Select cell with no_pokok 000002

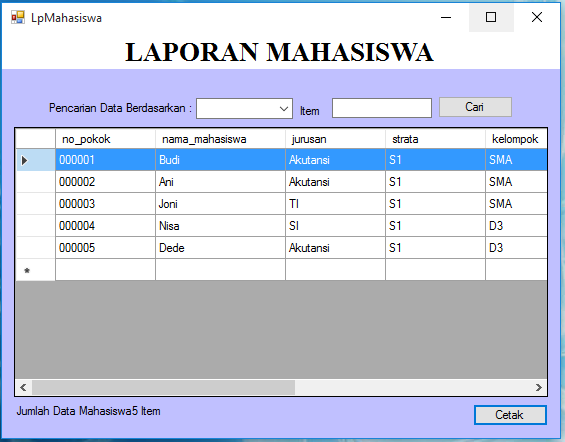105,182
